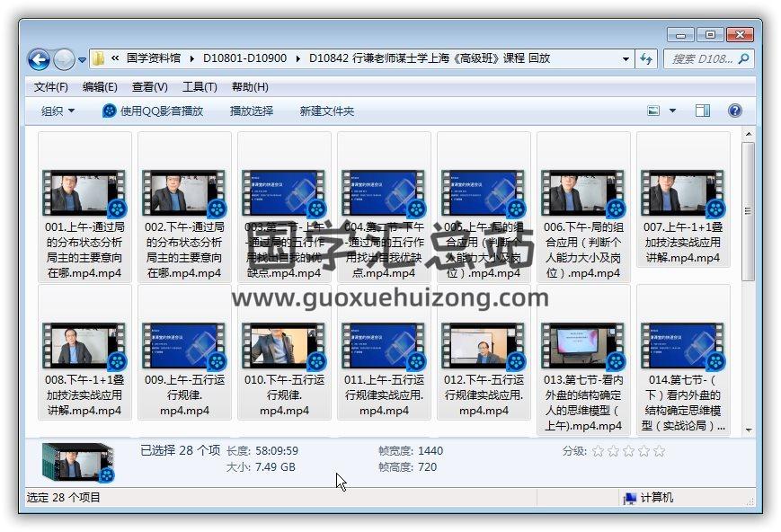Click 使用QQ影音播放 button
This screenshot has height=532, width=781.
(x=153, y=111)
